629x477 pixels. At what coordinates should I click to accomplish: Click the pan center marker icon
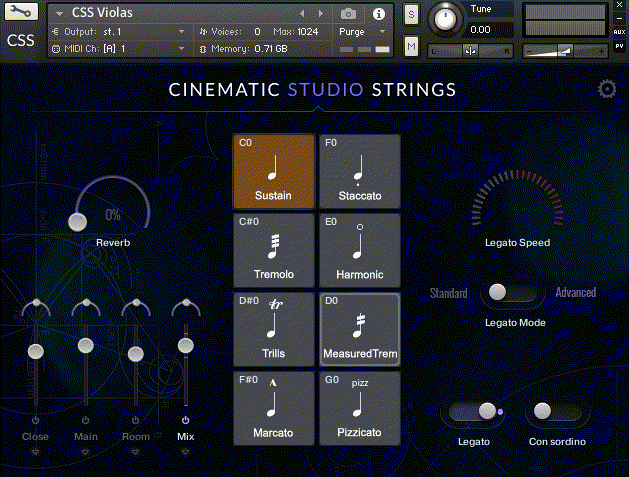(x=470, y=51)
